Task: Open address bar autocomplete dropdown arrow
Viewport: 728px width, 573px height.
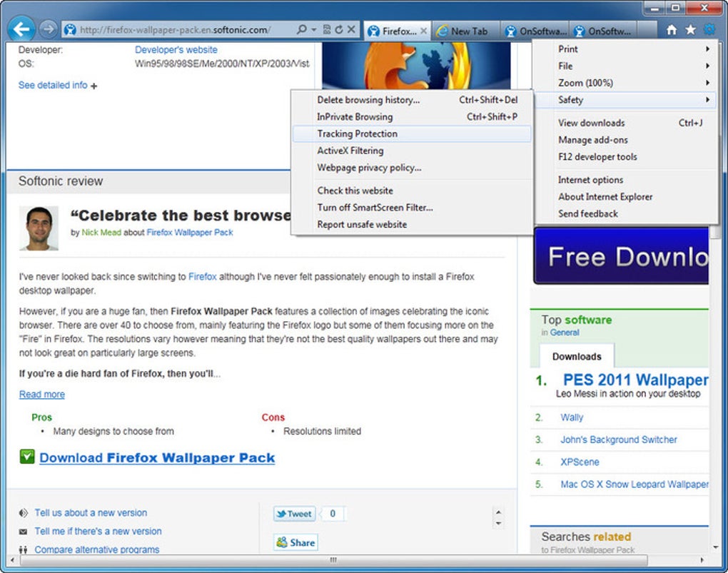Action: coord(314,30)
